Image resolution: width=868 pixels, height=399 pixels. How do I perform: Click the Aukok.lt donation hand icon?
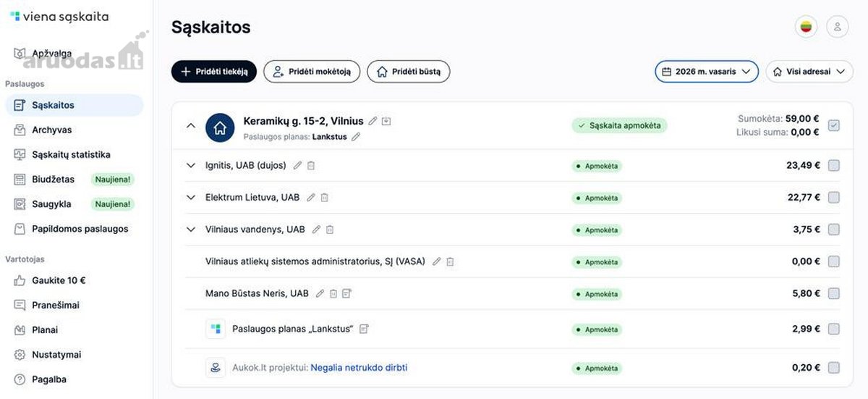[216, 368]
